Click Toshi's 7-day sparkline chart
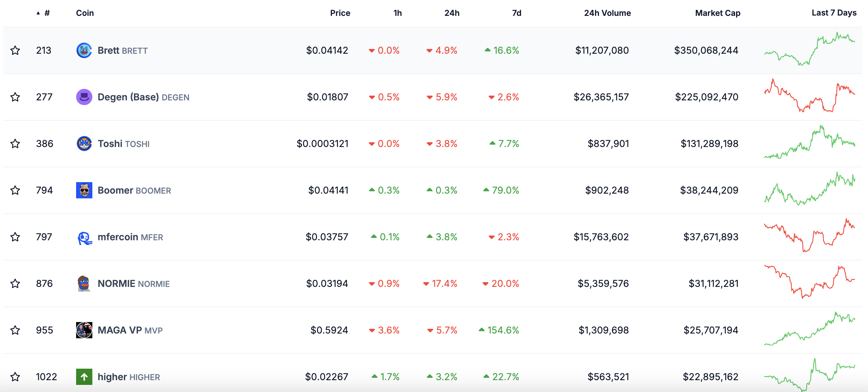This screenshot has height=392, width=868. (809, 142)
